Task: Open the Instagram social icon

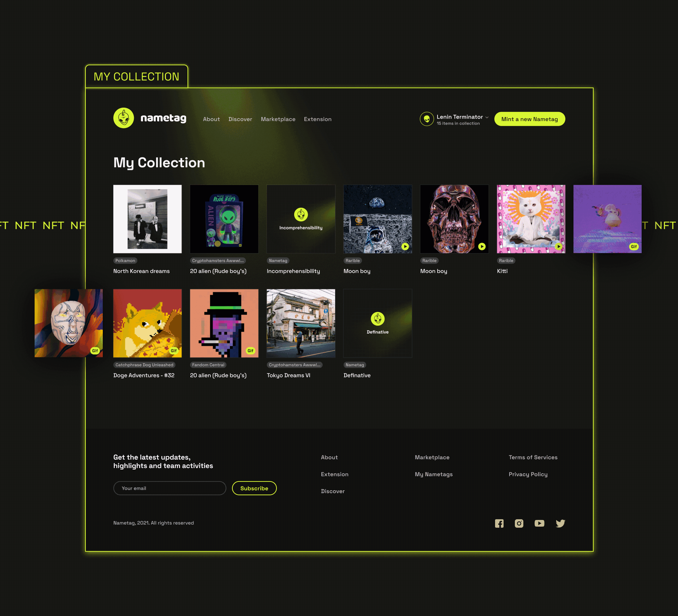Action: 519,524
